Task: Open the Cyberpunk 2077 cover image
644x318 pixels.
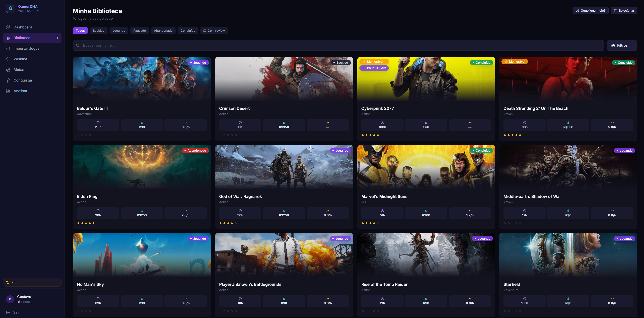Action: point(426,79)
